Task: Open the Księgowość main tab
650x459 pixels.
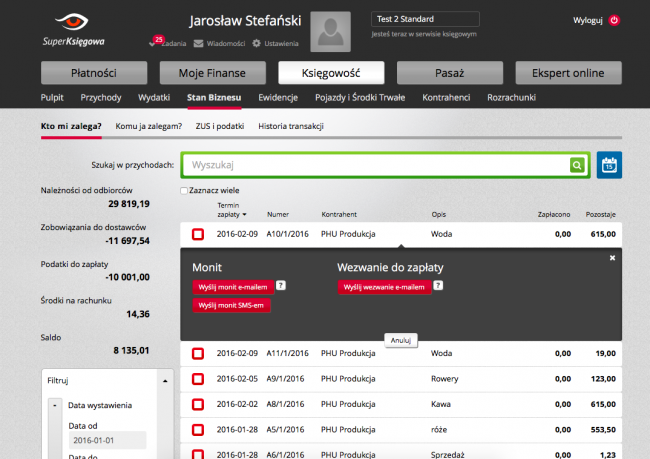Action: click(x=331, y=73)
